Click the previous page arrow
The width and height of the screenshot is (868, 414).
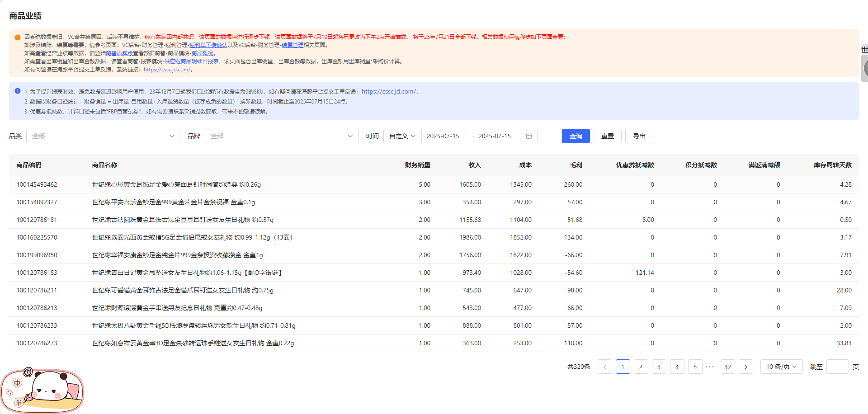604,367
